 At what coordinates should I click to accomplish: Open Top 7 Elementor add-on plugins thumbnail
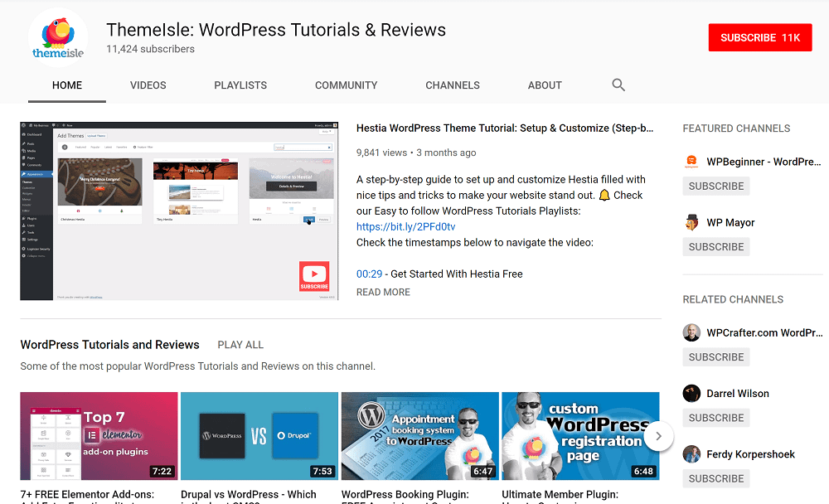(x=99, y=436)
